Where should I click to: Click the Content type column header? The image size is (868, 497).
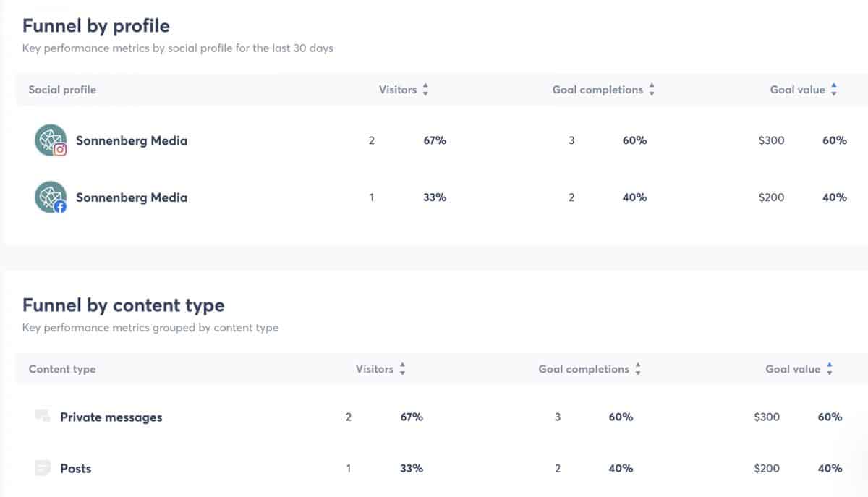click(62, 369)
